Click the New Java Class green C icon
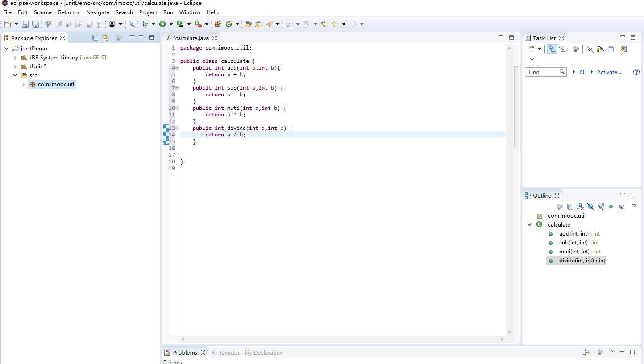The height and width of the screenshot is (364, 644). (229, 24)
